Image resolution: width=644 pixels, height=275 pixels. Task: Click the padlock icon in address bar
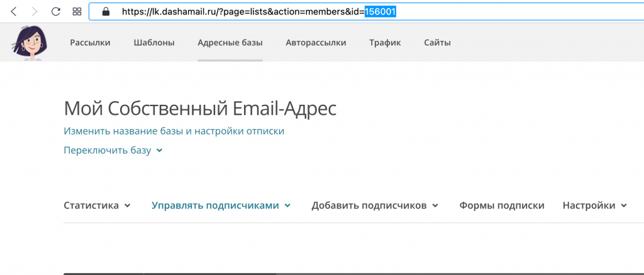coord(106,11)
